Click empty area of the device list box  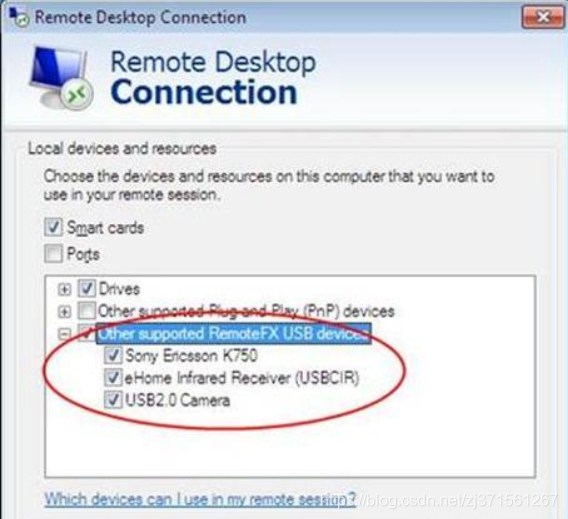coord(290,449)
